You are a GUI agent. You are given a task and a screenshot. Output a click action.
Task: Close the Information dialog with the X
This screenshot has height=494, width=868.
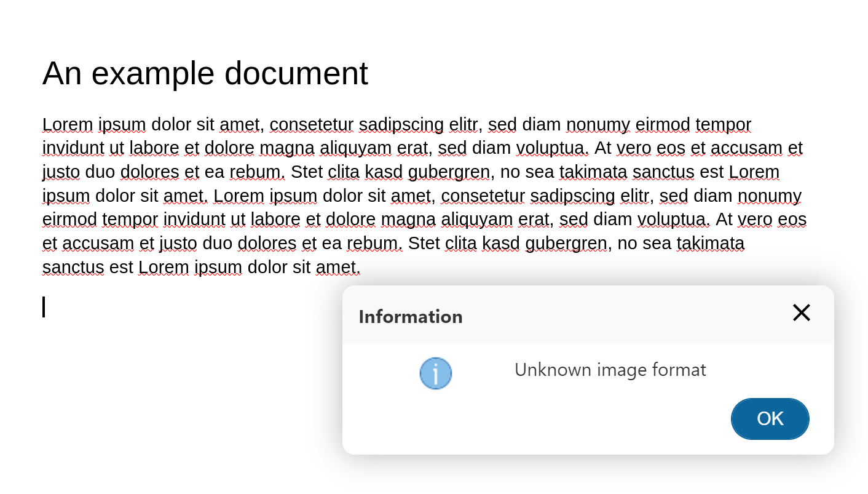(801, 313)
